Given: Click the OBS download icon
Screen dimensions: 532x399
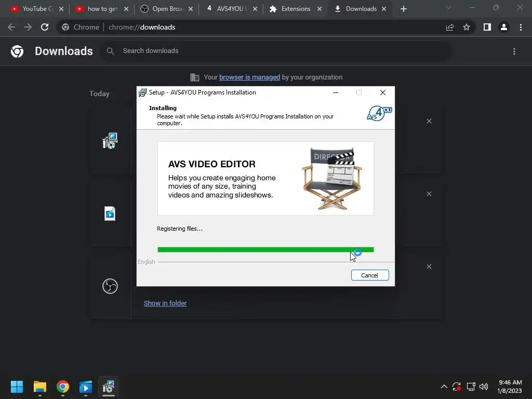Looking at the screenshot, I should [x=110, y=286].
